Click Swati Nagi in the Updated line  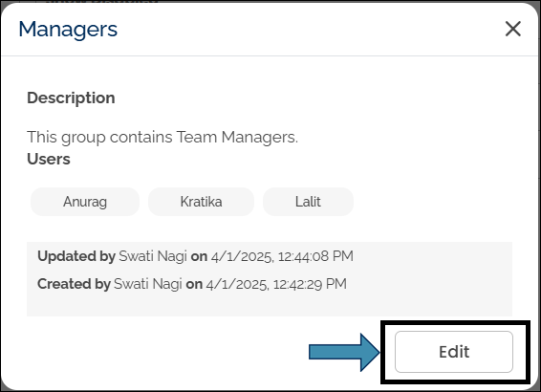(153, 256)
